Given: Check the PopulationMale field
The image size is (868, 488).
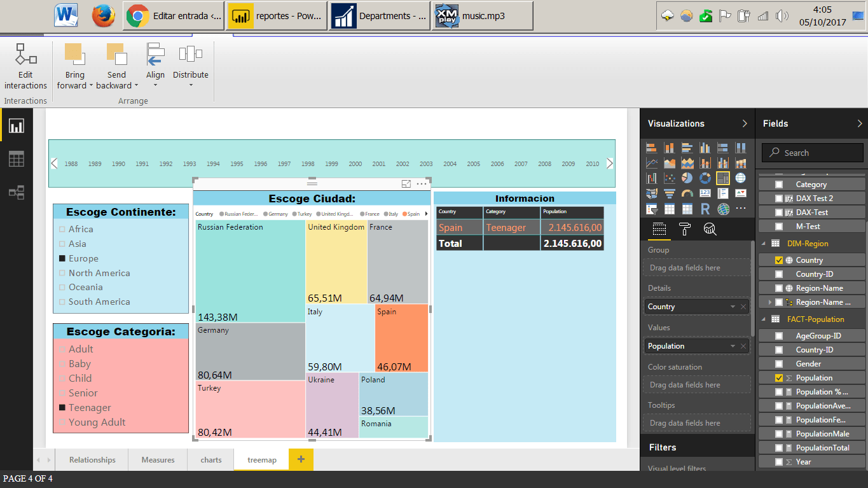Looking at the screenshot, I should 779,434.
